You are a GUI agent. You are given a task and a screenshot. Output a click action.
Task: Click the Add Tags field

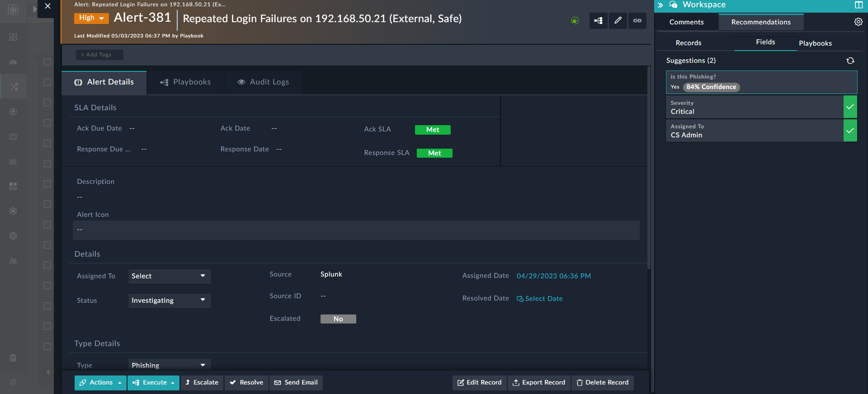(99, 55)
